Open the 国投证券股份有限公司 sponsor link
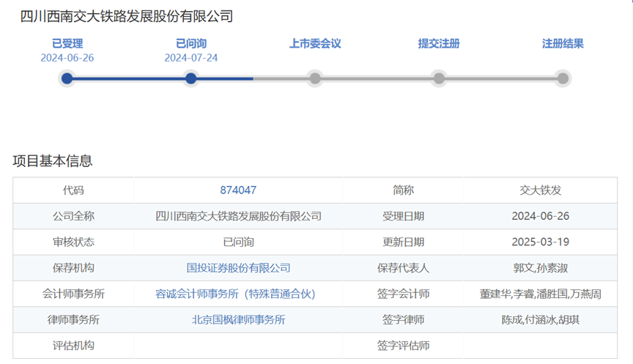 [238, 268]
